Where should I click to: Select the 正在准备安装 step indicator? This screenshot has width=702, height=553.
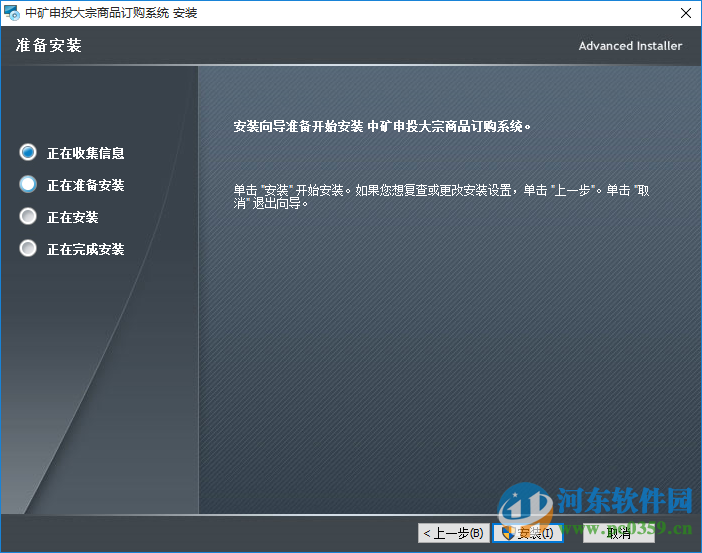[x=28, y=184]
